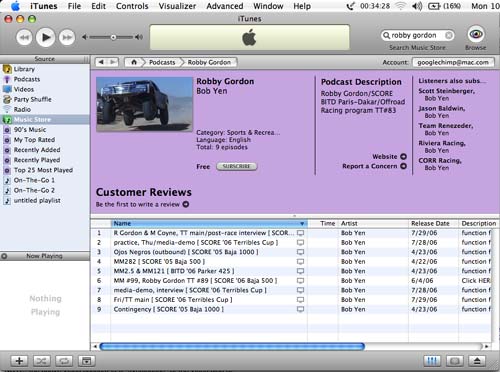The image size is (500, 372).
Task: Toggle the repeat button
Action: click(x=64, y=361)
